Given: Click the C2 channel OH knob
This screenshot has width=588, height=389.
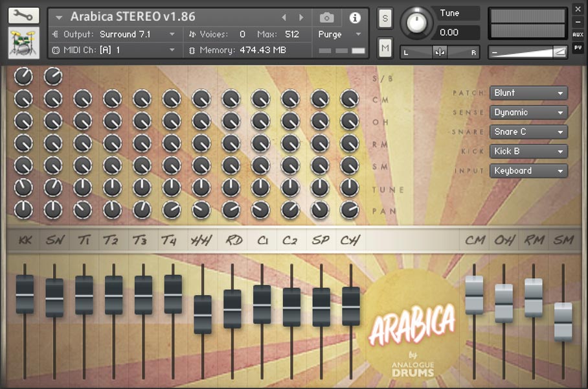Looking at the screenshot, I should coord(290,121).
